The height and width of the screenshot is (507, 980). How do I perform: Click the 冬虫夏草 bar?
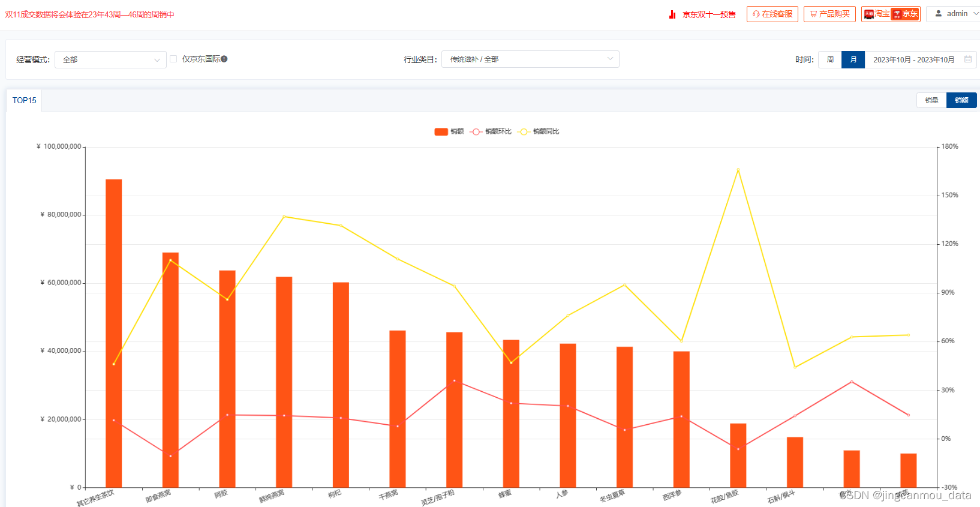tap(624, 417)
